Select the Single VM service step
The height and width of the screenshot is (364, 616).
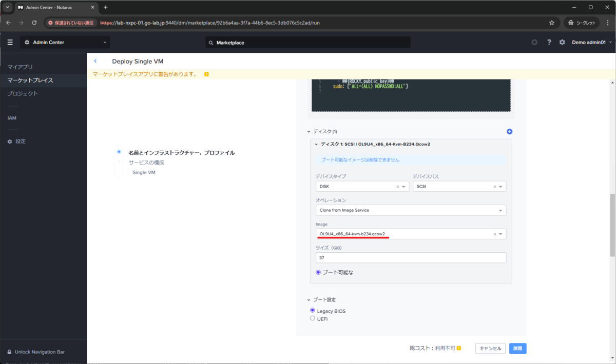[x=144, y=173]
